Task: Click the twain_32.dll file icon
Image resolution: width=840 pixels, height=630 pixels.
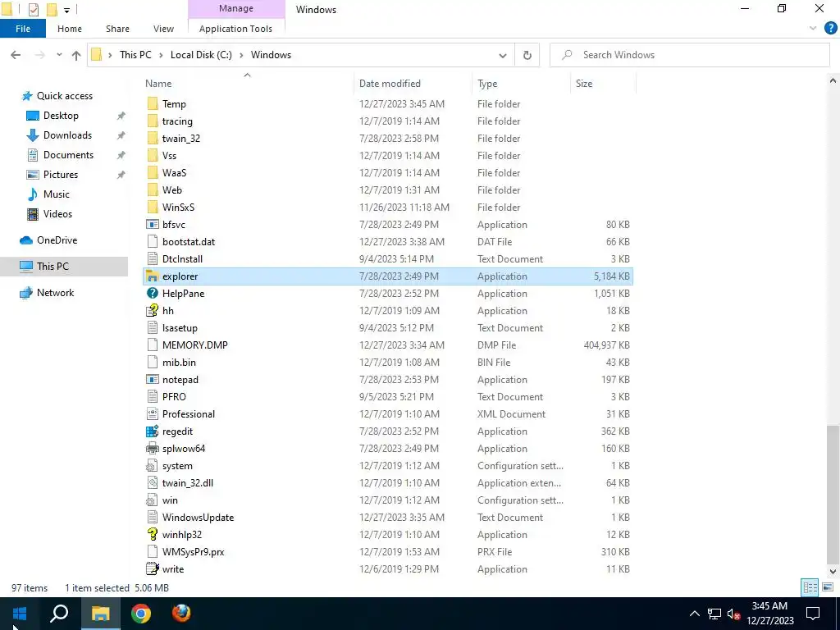Action: 152,482
